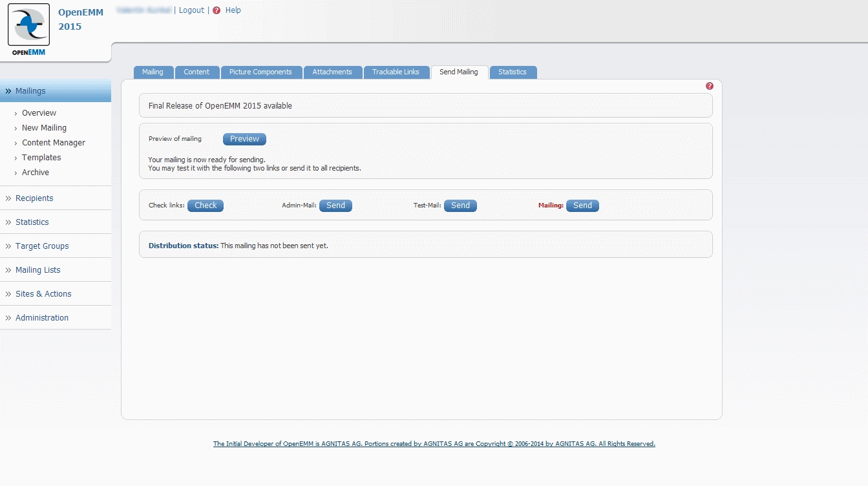Image resolution: width=868 pixels, height=486 pixels.
Task: Open the Statistics tab
Action: click(513, 72)
